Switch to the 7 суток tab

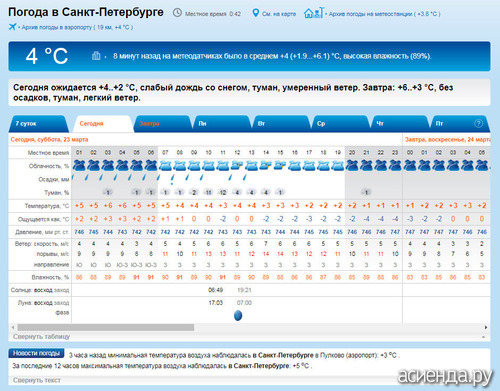38,124
